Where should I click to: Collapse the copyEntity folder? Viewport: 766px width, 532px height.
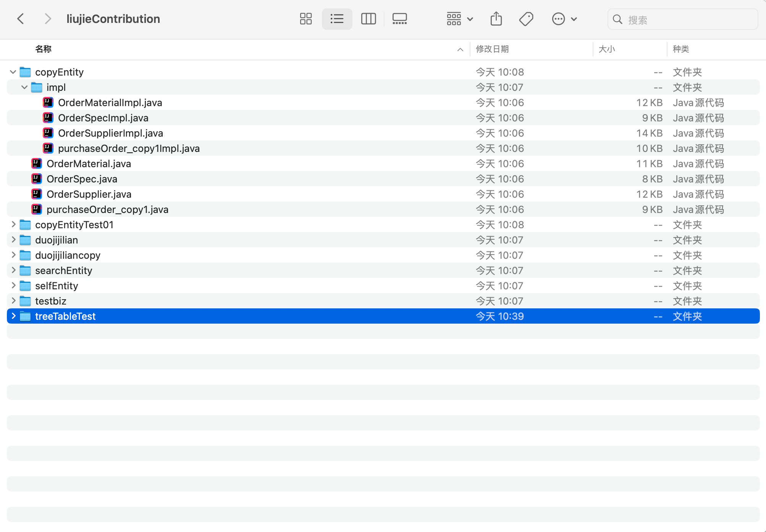(13, 72)
